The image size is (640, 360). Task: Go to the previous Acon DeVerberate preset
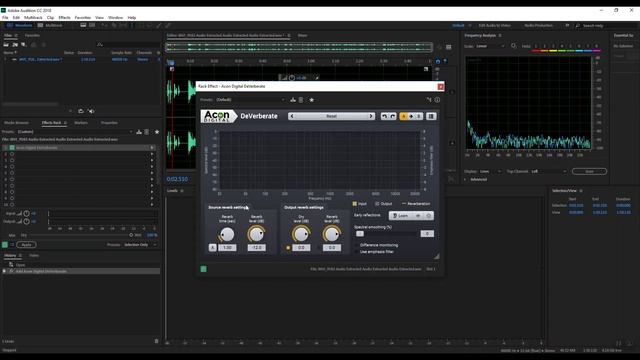click(291, 116)
